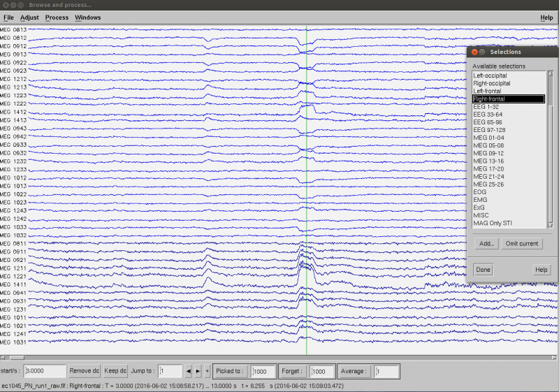Open the Help menu in the menu bar
Screen dimensions: 559x392
tap(546, 17)
